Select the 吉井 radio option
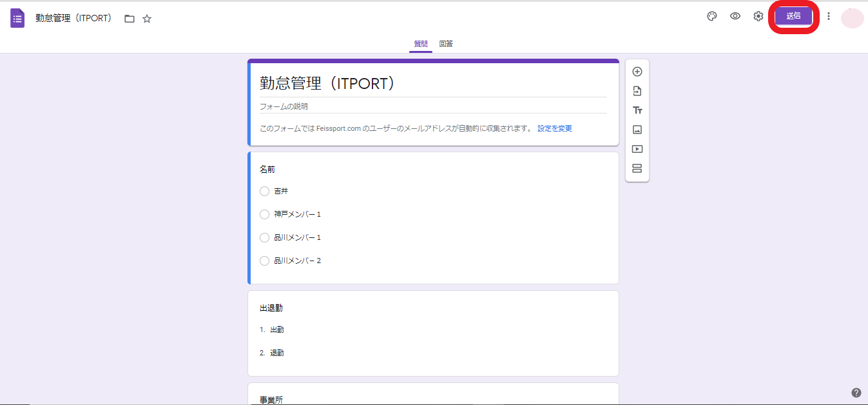The width and height of the screenshot is (868, 405). pos(264,191)
